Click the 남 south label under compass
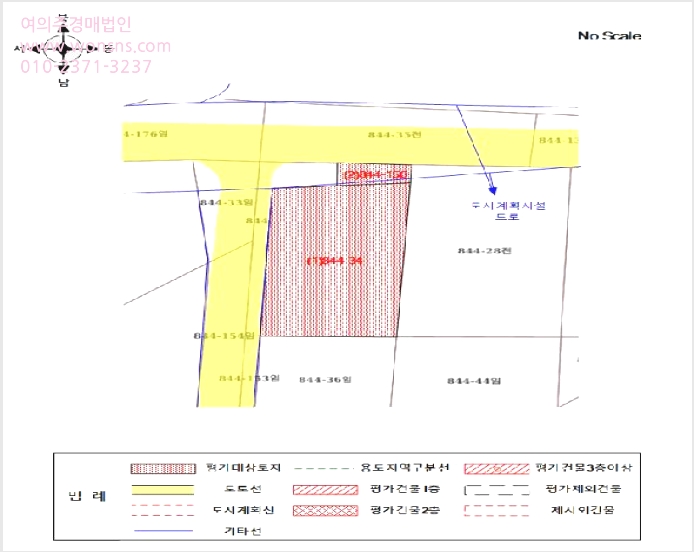The width and height of the screenshot is (694, 552). click(64, 82)
